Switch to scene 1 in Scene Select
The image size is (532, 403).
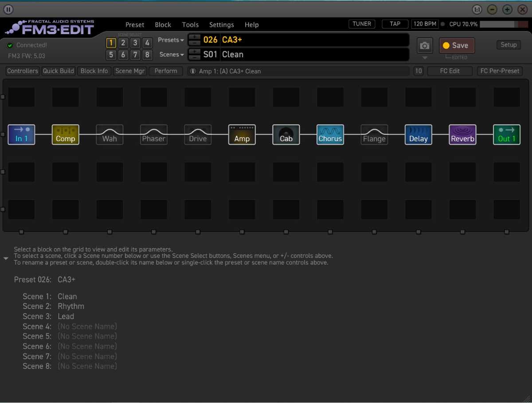click(x=111, y=43)
